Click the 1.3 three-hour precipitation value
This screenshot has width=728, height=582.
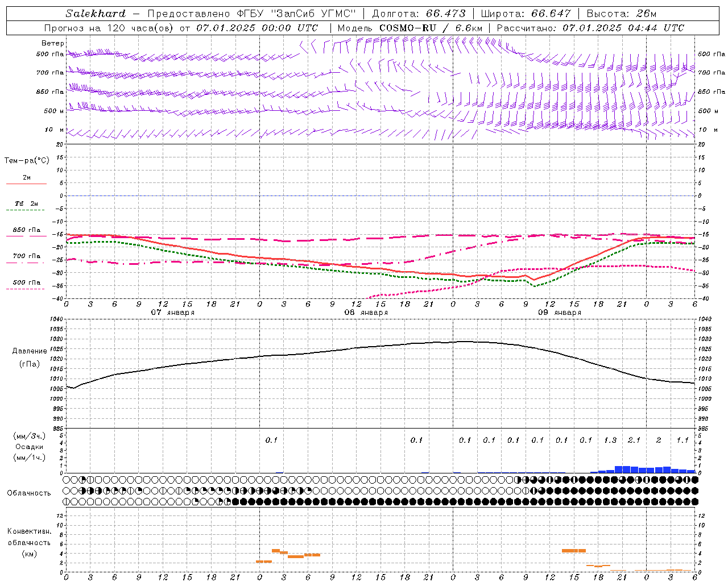tap(610, 440)
